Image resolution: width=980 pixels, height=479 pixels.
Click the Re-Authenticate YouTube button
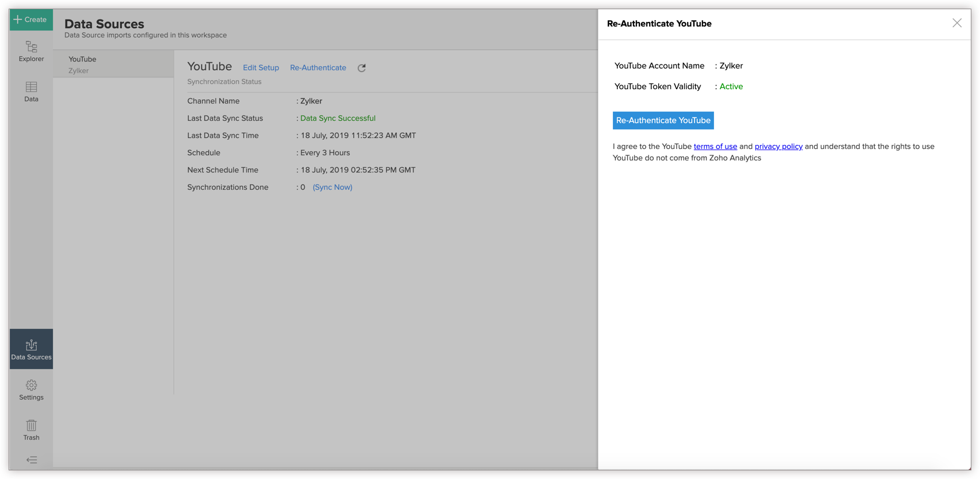click(x=663, y=120)
